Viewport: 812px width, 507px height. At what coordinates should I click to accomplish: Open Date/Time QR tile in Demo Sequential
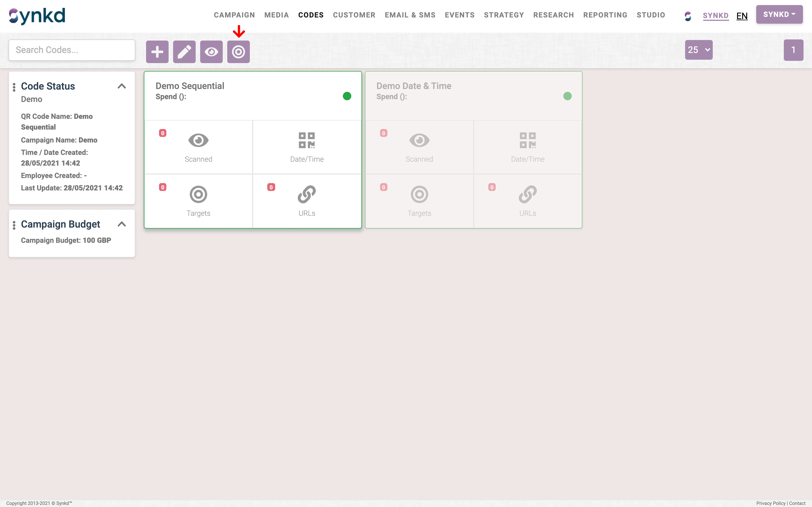(307, 147)
